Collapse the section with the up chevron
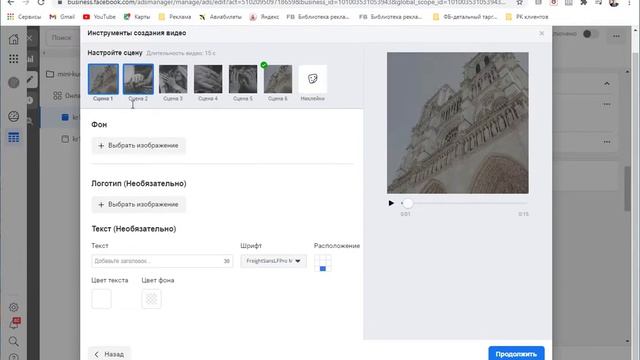Screen dimensions: 640x360 [607, 84]
